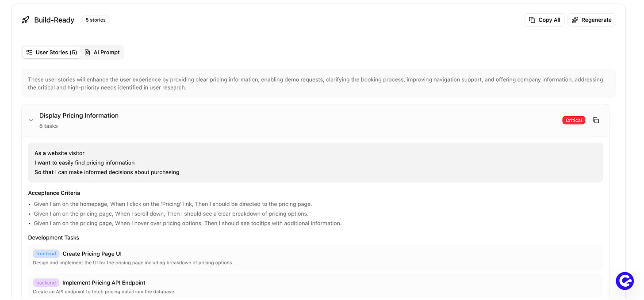The height and width of the screenshot is (300, 644).
Task: Click the checklist icon on User Stories tab
Action: pyautogui.click(x=29, y=52)
